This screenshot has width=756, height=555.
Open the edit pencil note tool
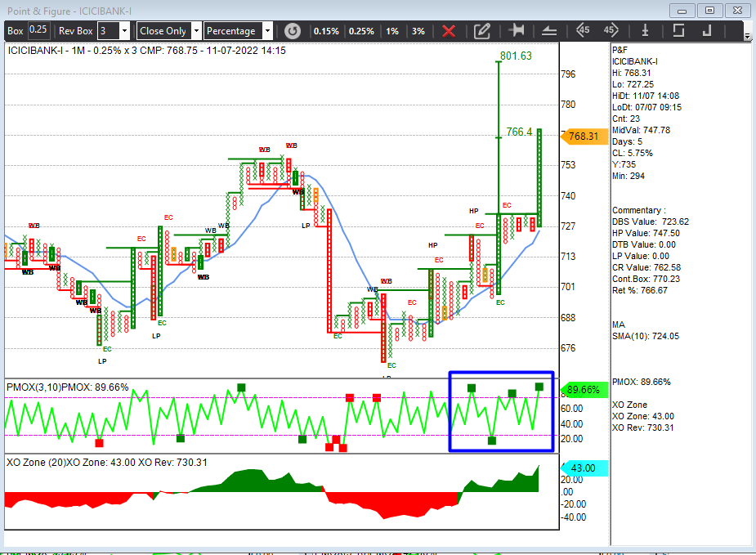coord(481,31)
